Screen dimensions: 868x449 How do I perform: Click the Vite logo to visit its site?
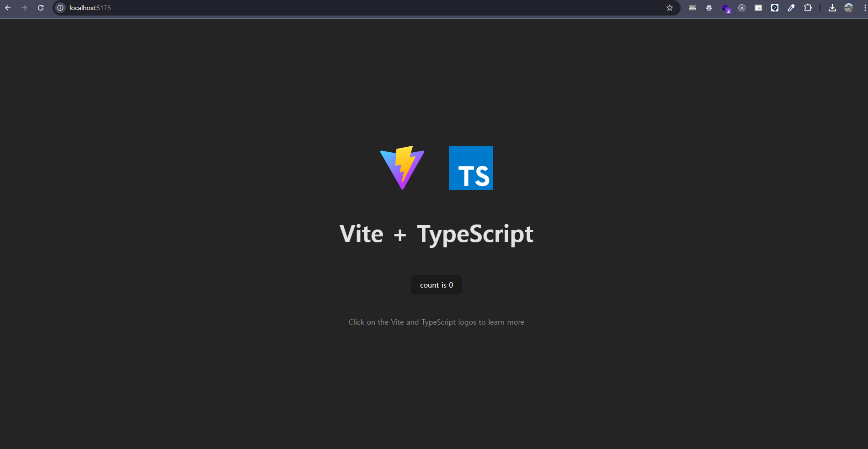402,168
